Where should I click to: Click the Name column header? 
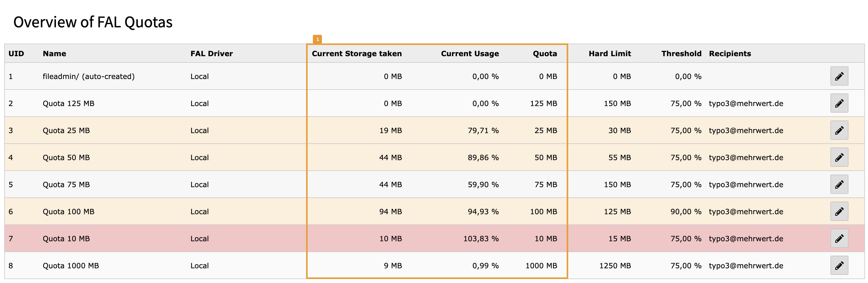click(54, 53)
